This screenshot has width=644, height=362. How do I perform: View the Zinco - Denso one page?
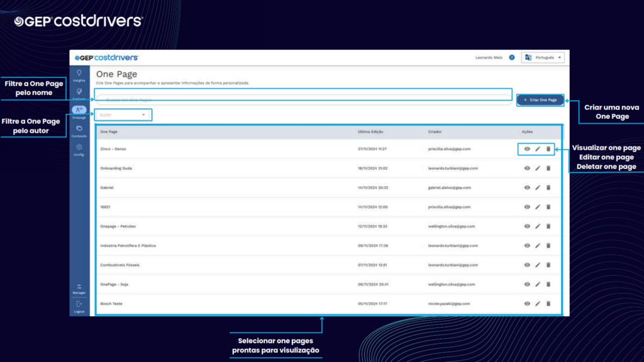coord(527,149)
